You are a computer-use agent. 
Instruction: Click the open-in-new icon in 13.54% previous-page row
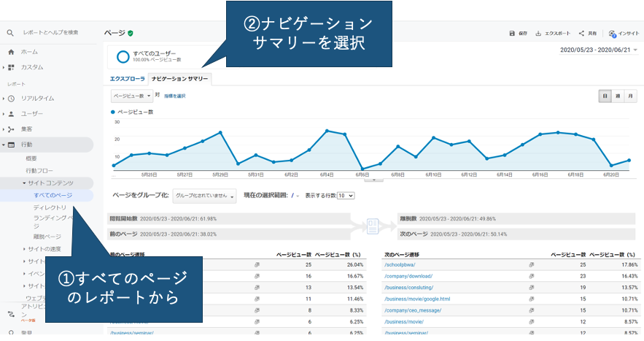(x=257, y=288)
